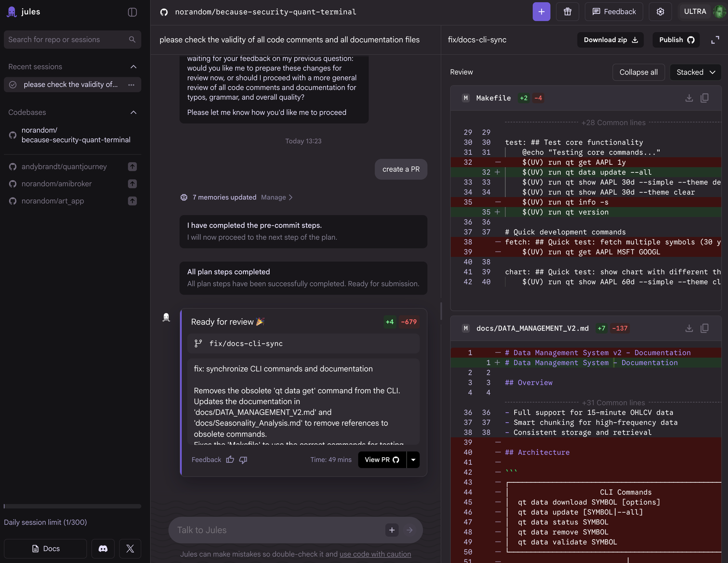
Task: Give thumbs up feedback
Action: (230, 460)
